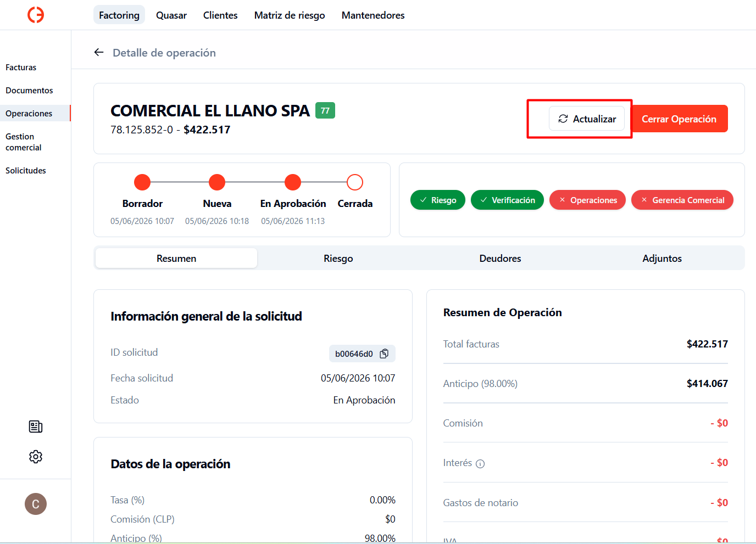Screen dimensions: 756x544
Task: Go back using the left arrow icon
Action: click(x=99, y=52)
